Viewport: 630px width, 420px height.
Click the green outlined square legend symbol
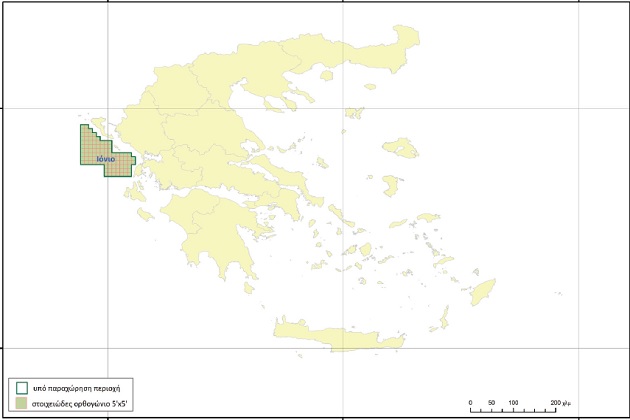[22, 388]
